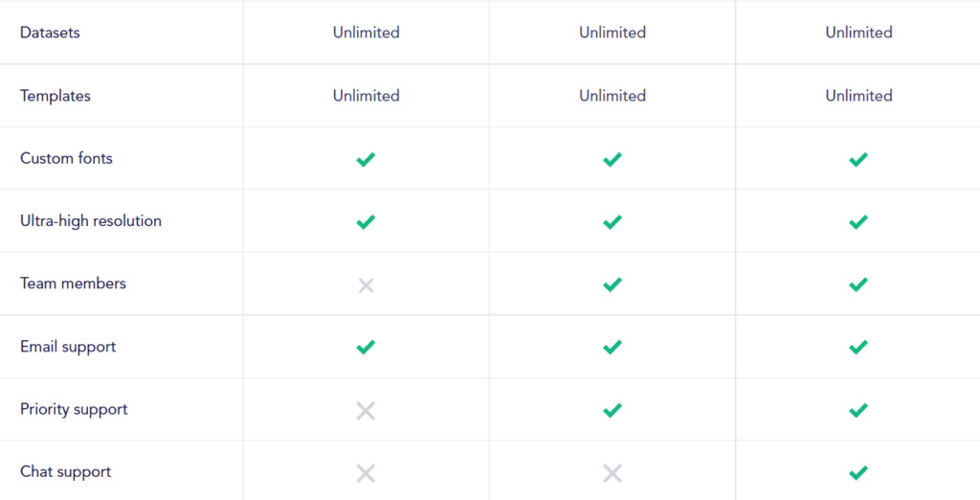Viewport: 980px width, 500px height.
Task: Click the Priority support gray X in first column
Action: 366,411
